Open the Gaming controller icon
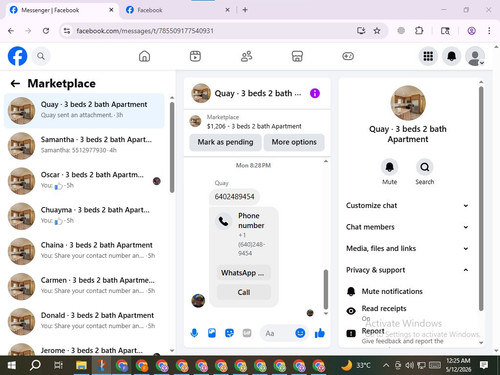 pyautogui.click(x=348, y=56)
